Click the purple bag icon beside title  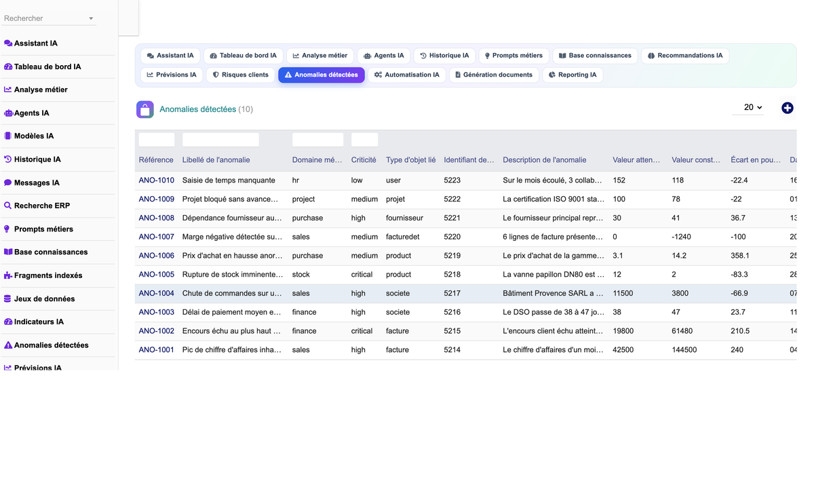click(x=144, y=109)
